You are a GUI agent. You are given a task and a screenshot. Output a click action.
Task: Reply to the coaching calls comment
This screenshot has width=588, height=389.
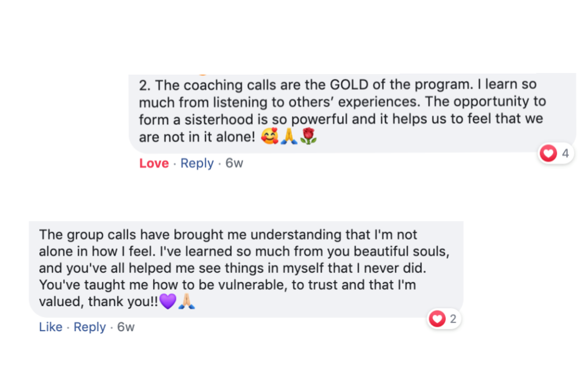point(197,163)
